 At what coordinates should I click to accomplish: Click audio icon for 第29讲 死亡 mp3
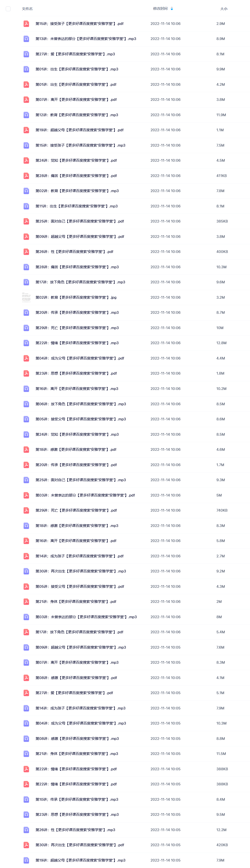[26, 328]
